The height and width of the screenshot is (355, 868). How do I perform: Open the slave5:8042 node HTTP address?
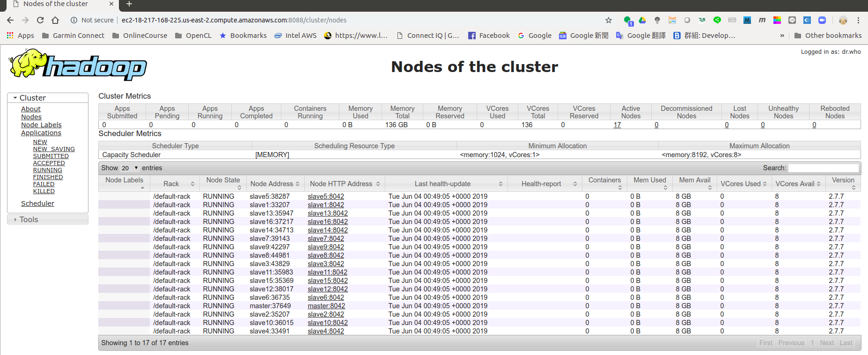click(x=326, y=196)
